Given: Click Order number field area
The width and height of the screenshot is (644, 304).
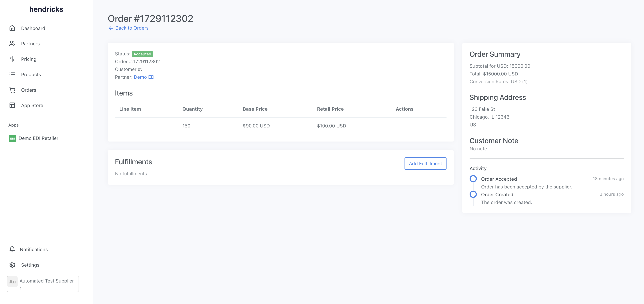Looking at the screenshot, I should point(137,61).
